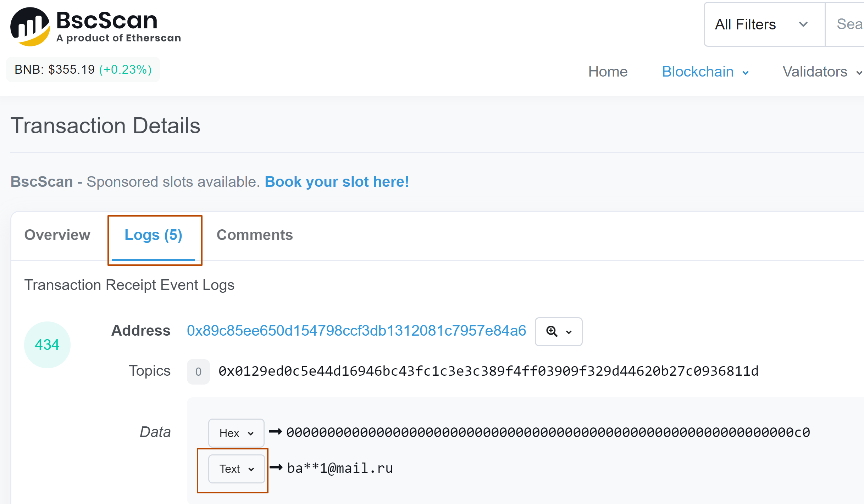
Task: Select the Logs (5) tab
Action: [x=154, y=235]
